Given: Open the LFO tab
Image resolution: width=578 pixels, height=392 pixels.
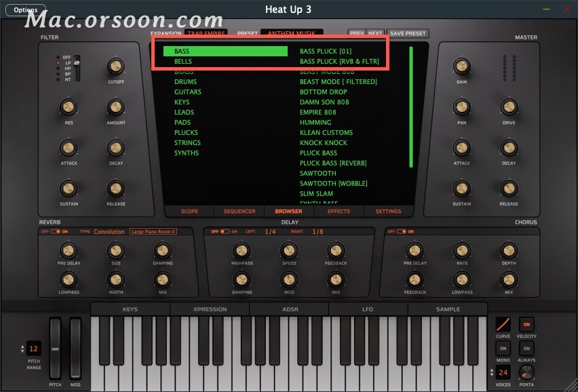Looking at the screenshot, I should [368, 309].
